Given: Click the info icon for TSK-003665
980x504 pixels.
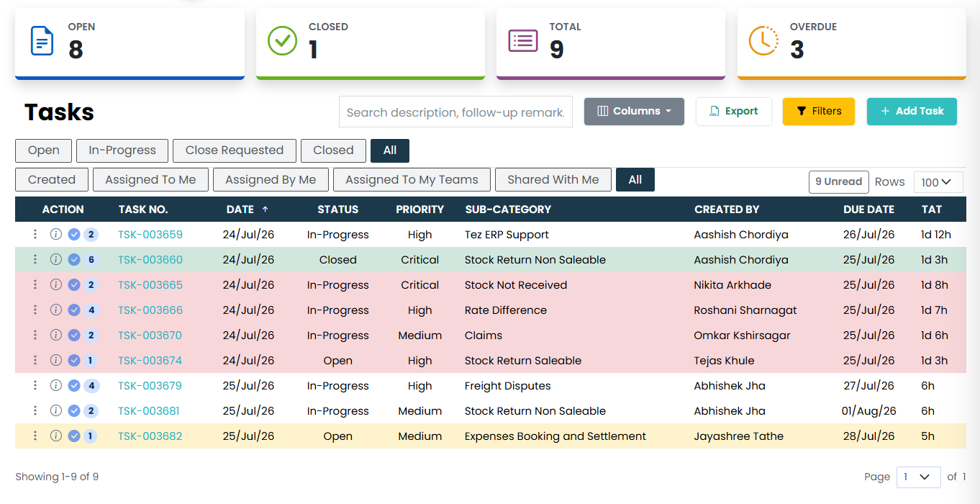Looking at the screenshot, I should pyautogui.click(x=55, y=284).
